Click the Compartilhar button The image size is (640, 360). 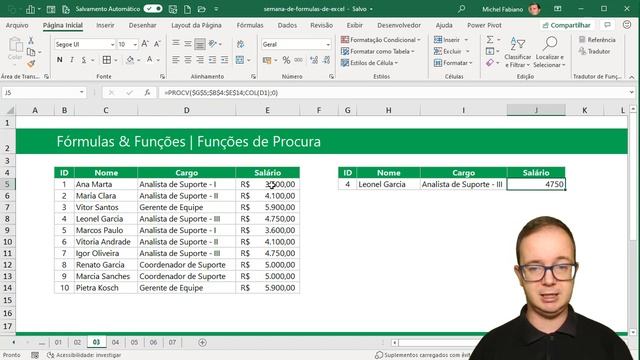coord(567,25)
